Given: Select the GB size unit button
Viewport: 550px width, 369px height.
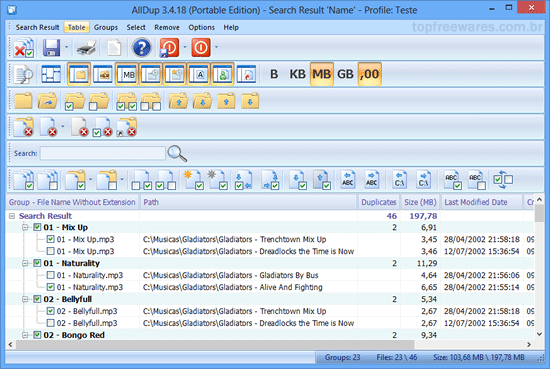Looking at the screenshot, I should [x=345, y=74].
